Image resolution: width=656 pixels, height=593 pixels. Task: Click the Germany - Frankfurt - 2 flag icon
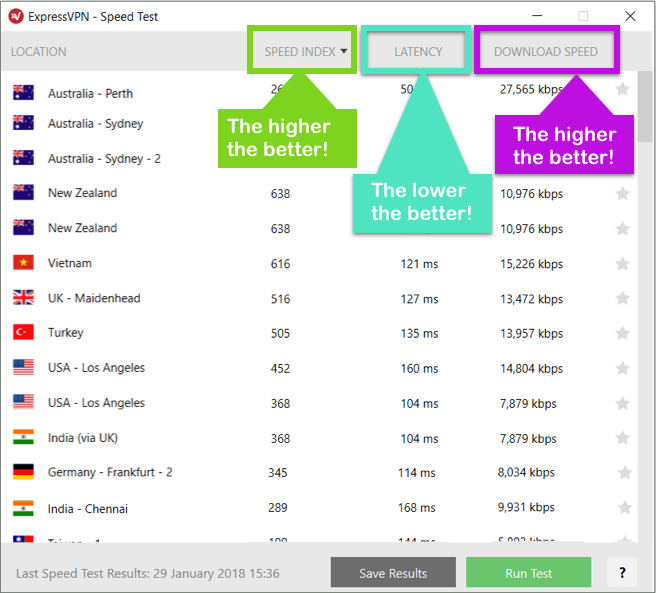pos(23,472)
